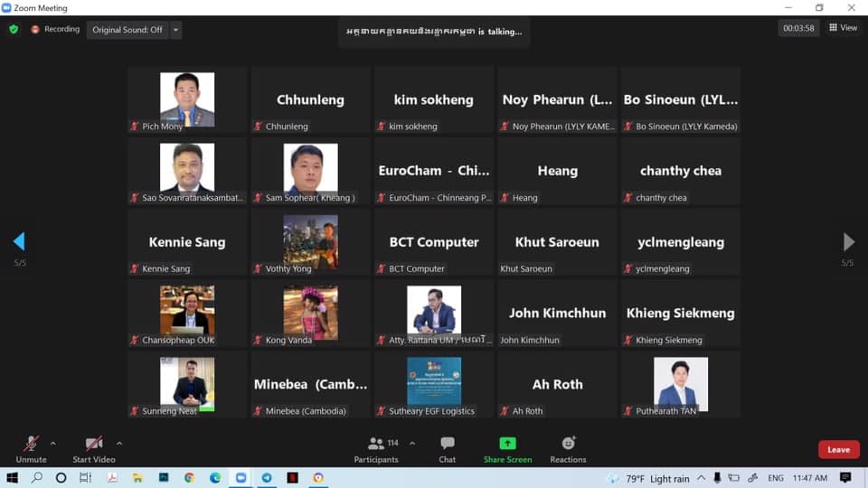Open the Chat panel
868x488 pixels.
[447, 444]
